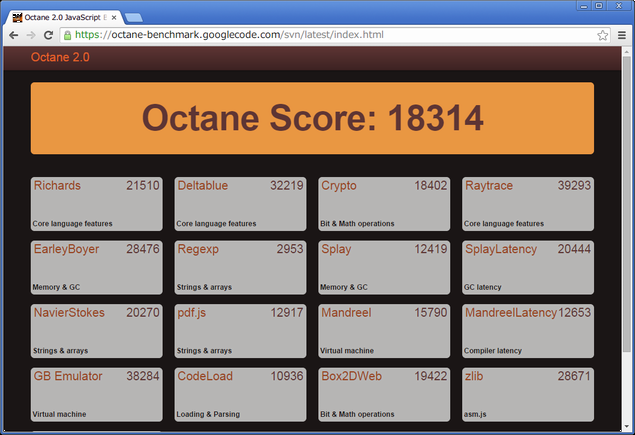Open the EarleyBoyer benchmark link
The width and height of the screenshot is (635, 435).
tap(66, 249)
